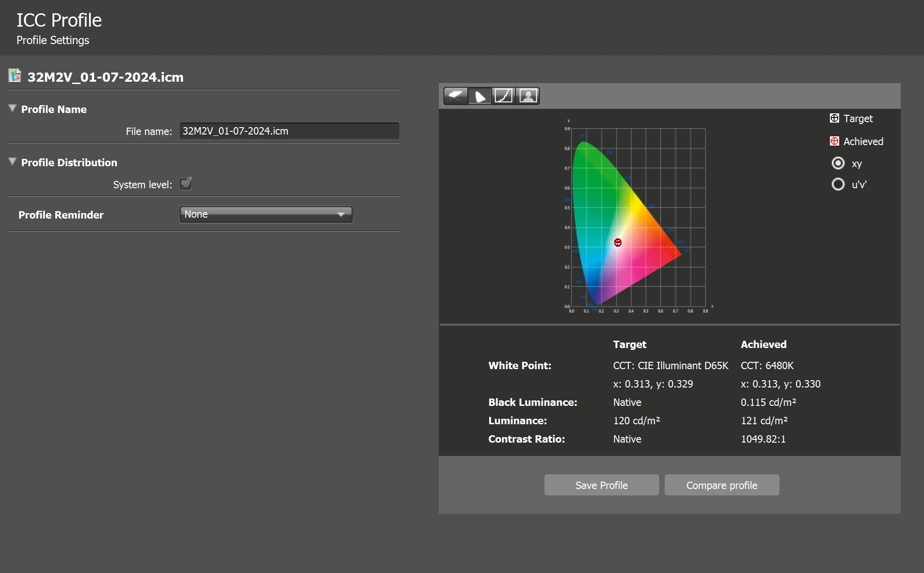Viewport: 924px width, 573px height.
Task: Open the portrait image preview icon
Action: (528, 96)
